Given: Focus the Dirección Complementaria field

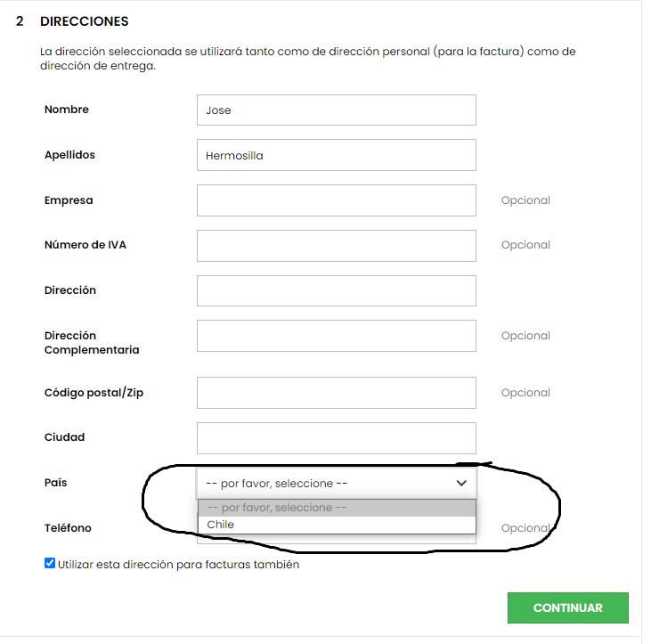Looking at the screenshot, I should click(336, 336).
